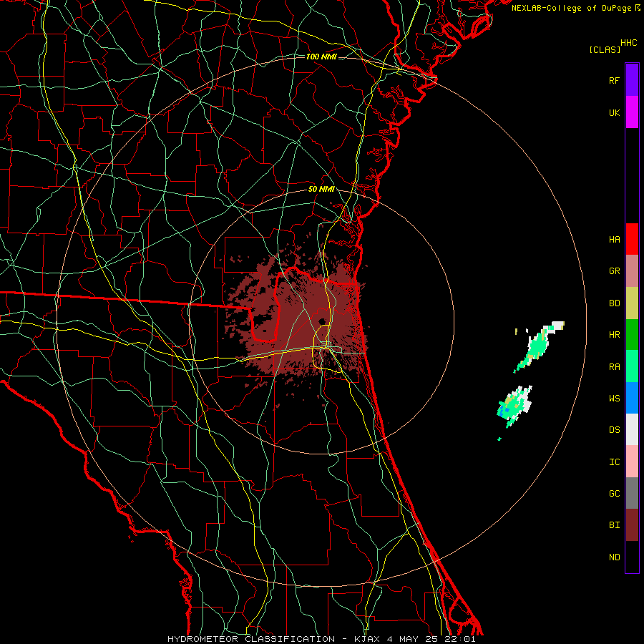This screenshot has height=644, width=644.
Task: Click the light pink IC legend swatch
Action: point(632,462)
